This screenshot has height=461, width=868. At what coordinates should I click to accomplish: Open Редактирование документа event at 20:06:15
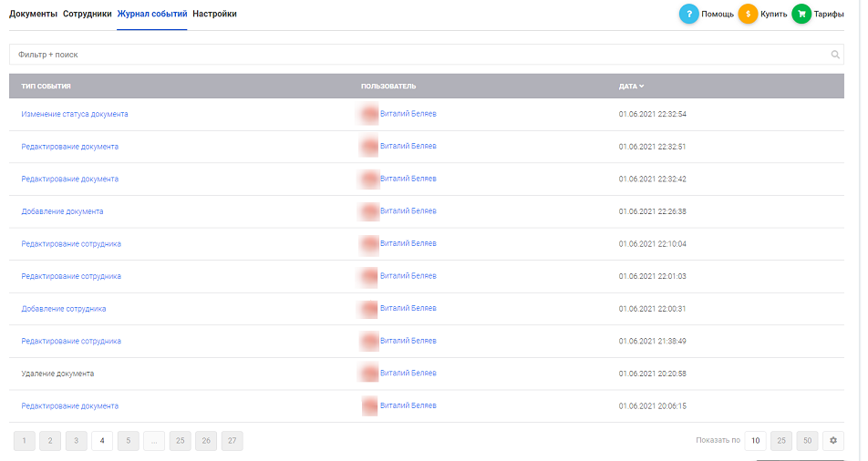pos(69,406)
